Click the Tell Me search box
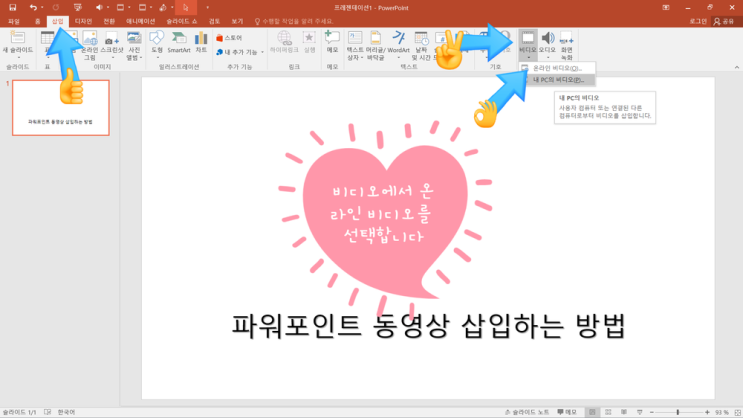This screenshot has height=418, width=743. tap(295, 21)
